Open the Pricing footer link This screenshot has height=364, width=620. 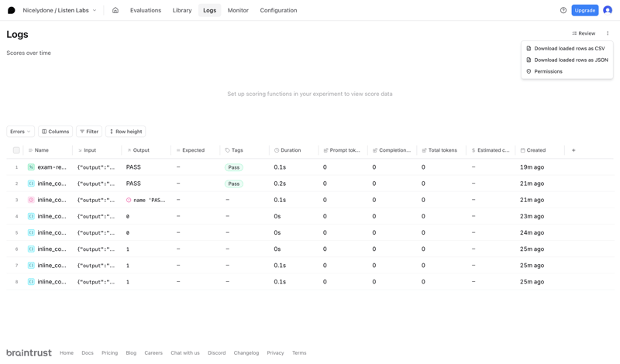coord(109,353)
